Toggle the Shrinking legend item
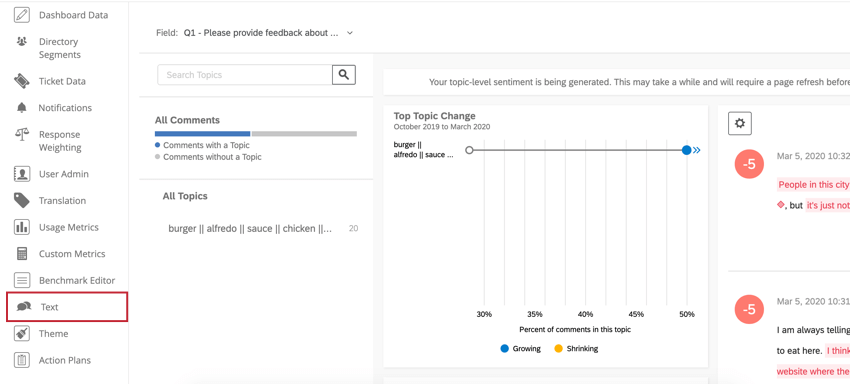 tap(576, 349)
